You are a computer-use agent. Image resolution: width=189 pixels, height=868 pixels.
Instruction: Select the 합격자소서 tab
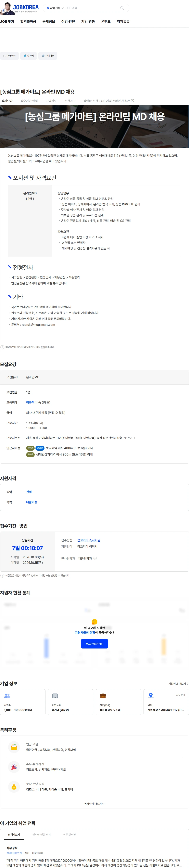(14, 835)
